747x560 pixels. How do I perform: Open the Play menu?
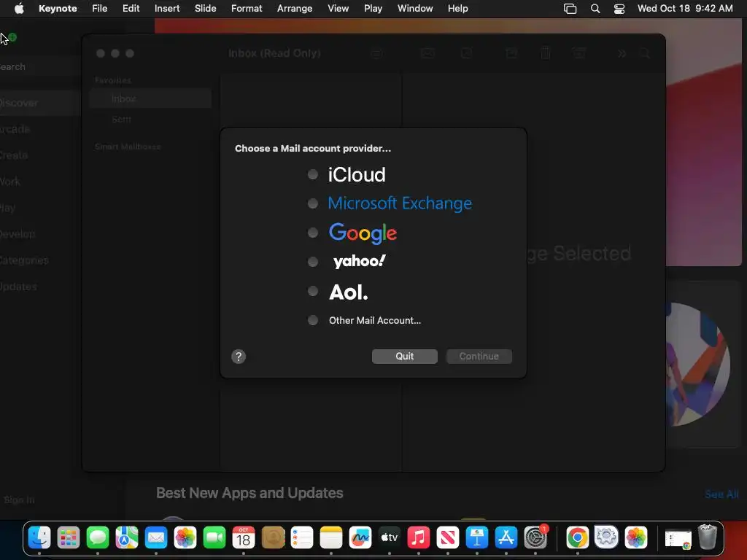[373, 8]
